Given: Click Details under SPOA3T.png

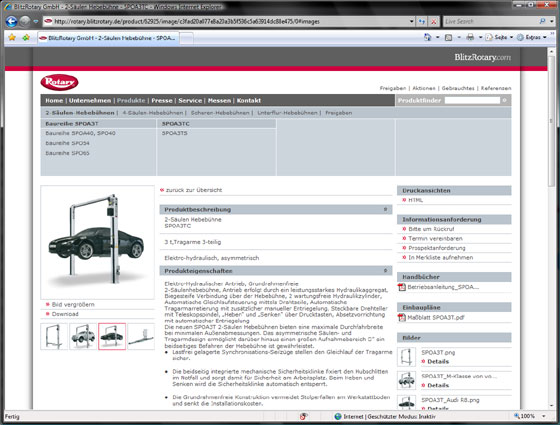Looking at the screenshot, I should click(438, 362).
